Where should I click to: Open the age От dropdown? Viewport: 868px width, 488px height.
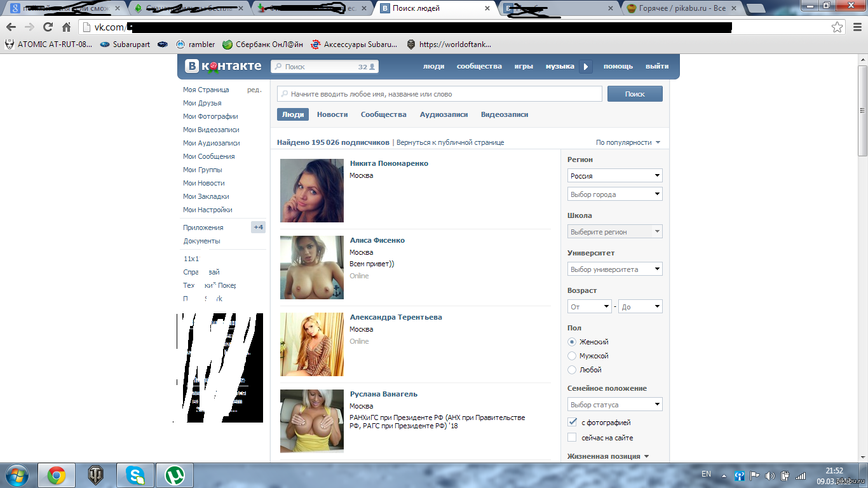(589, 306)
